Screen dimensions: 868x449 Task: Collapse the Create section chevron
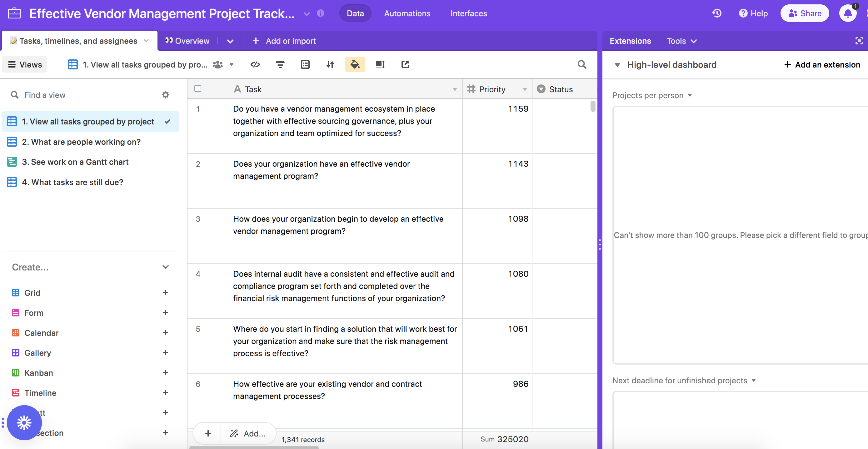pos(165,267)
